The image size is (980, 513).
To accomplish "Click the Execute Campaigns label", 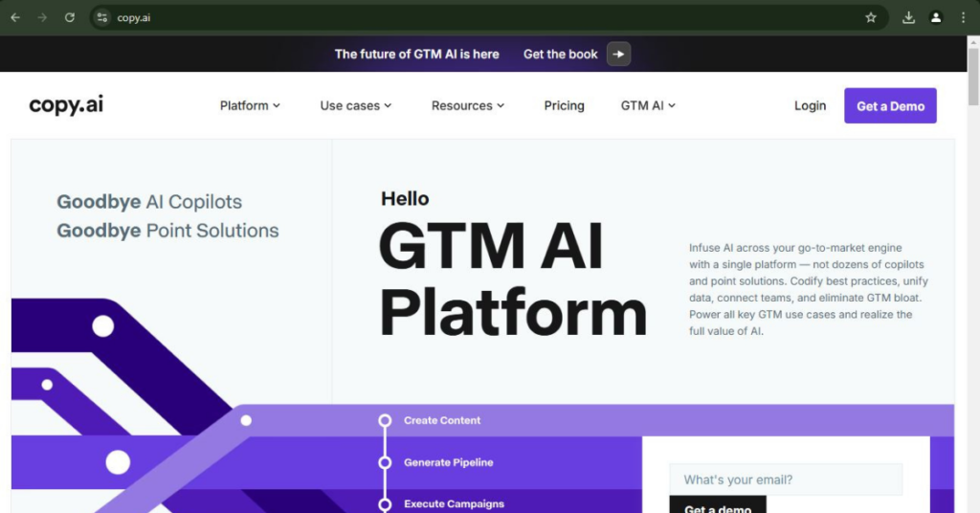I will tap(454, 503).
